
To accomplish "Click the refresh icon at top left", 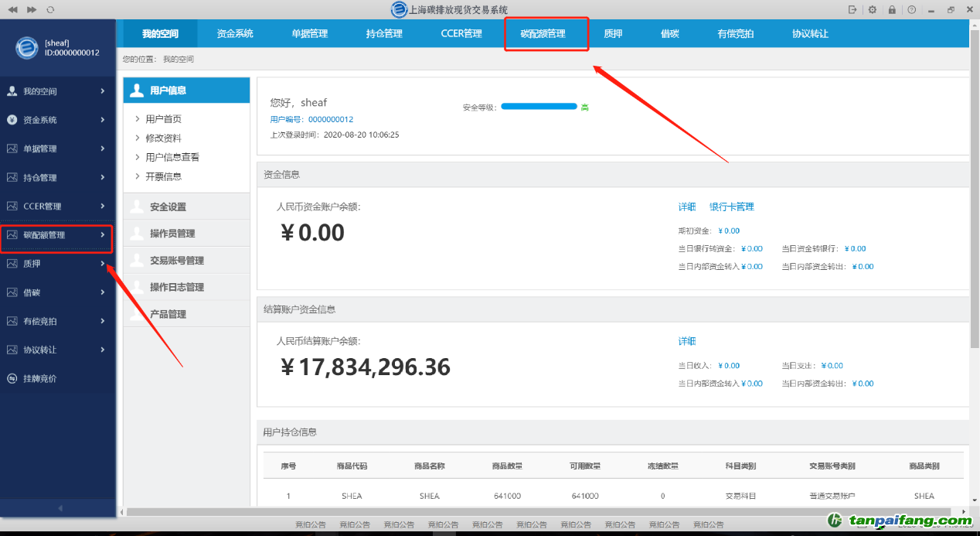I will tap(50, 9).
